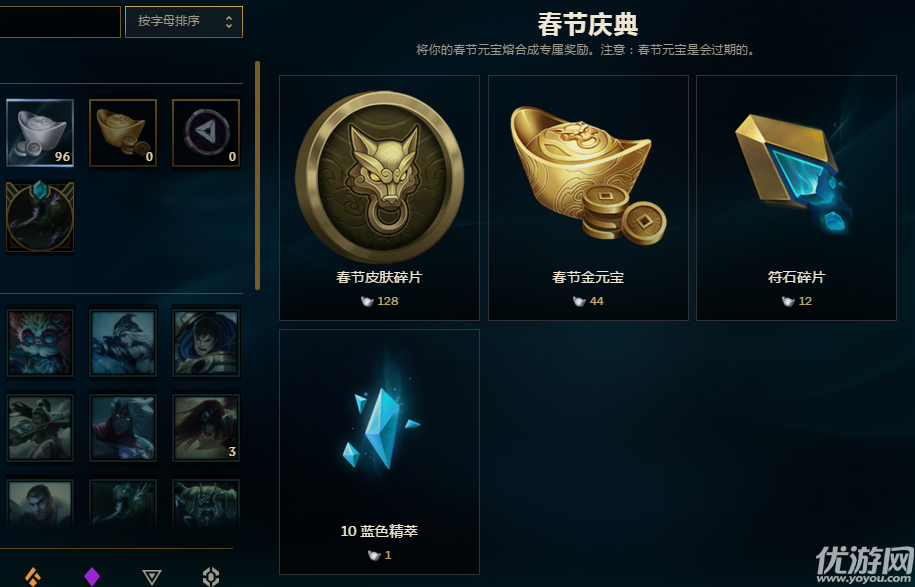Click the downward triangle filter icon

tap(152, 577)
